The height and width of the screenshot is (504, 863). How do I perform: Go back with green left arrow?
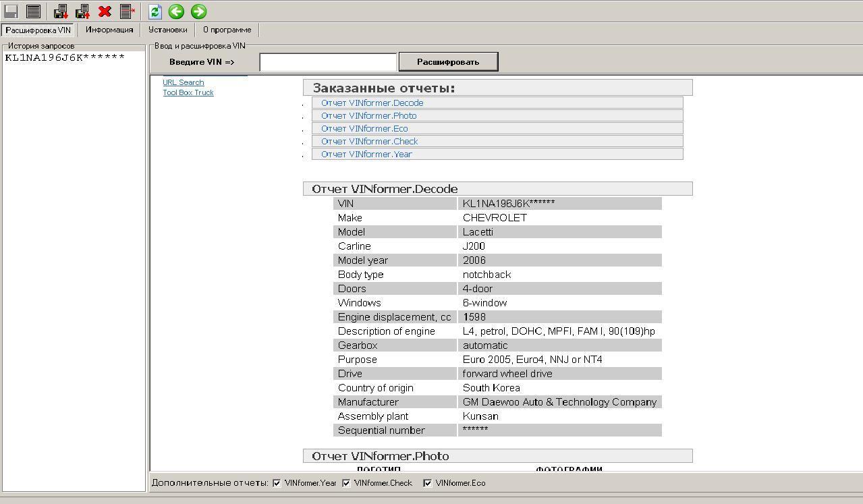pos(176,11)
